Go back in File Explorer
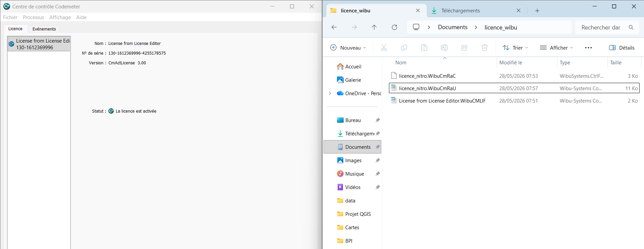 coord(334,27)
